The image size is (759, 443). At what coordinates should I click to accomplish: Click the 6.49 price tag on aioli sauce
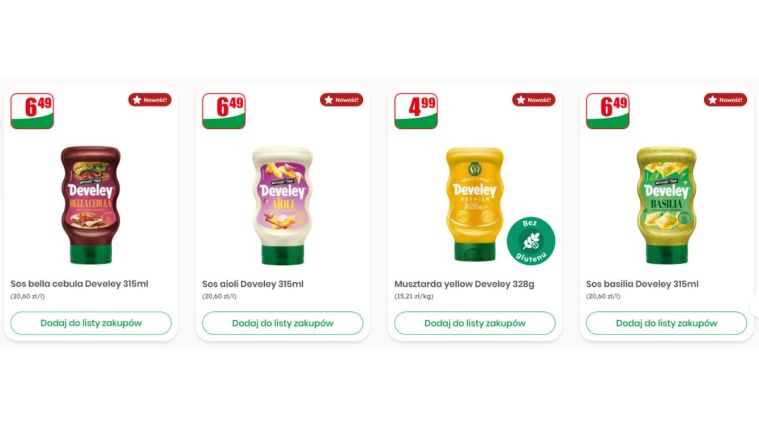224,111
